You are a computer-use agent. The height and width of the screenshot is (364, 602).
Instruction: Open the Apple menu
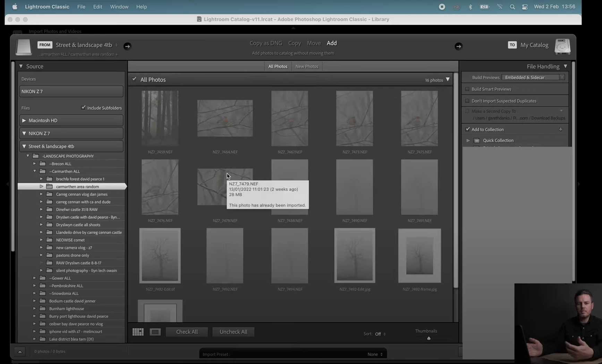pyautogui.click(x=15, y=7)
